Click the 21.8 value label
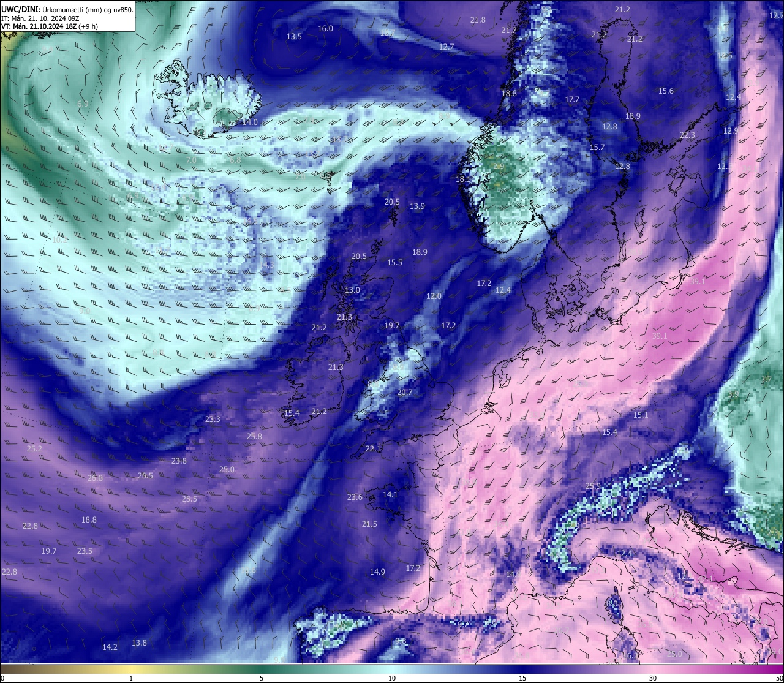This screenshot has height=683, width=784. coord(478,20)
